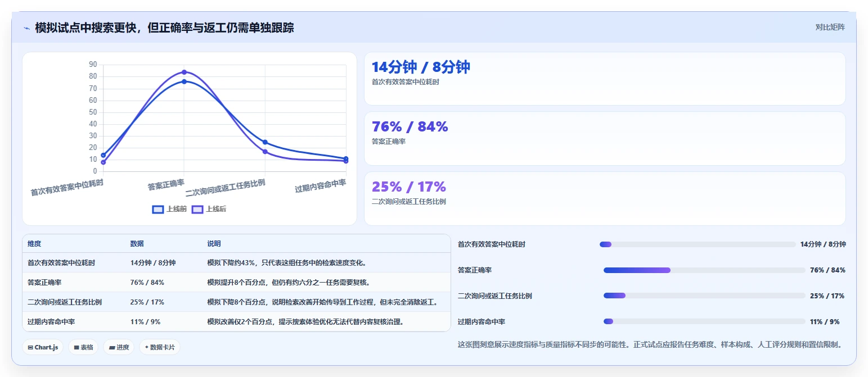Click the 维度 table column header
The height and width of the screenshot is (377, 868).
[x=34, y=244]
